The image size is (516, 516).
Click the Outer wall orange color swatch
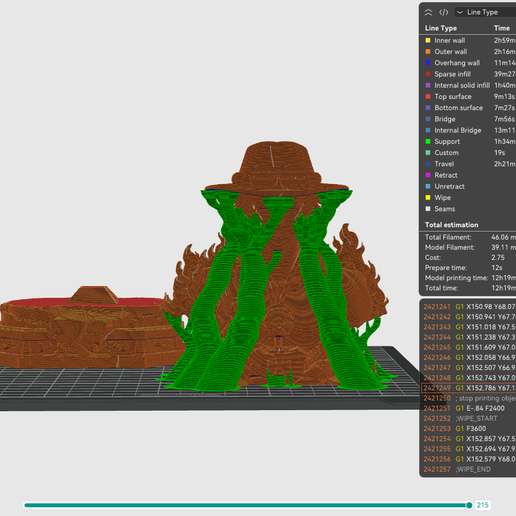428,52
